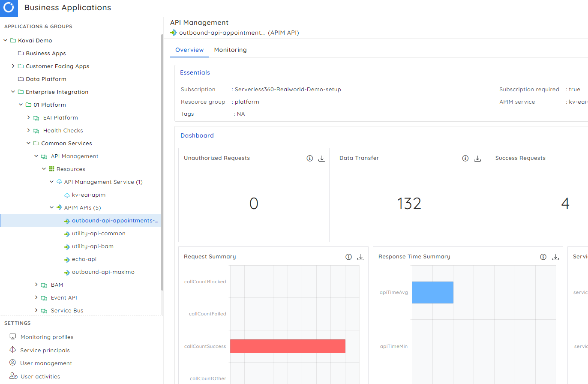Collapse the Enterprise Integration folder
The image size is (588, 384).
click(13, 92)
